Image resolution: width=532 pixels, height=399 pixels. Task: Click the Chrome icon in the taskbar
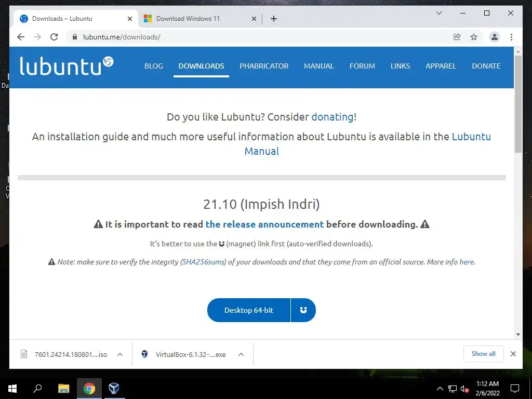point(89,389)
